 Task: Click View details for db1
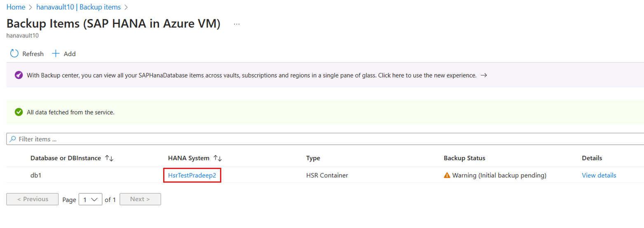599,176
